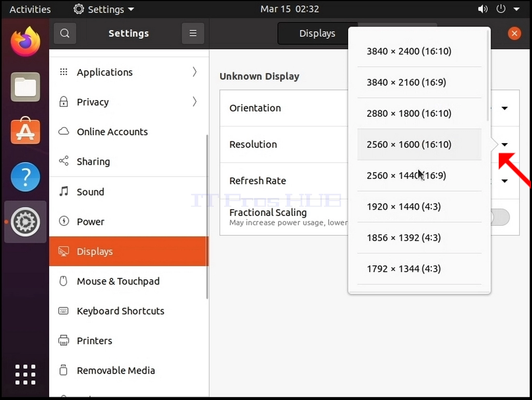Launch Ubuntu Software from dock
532x400 pixels.
[25, 131]
